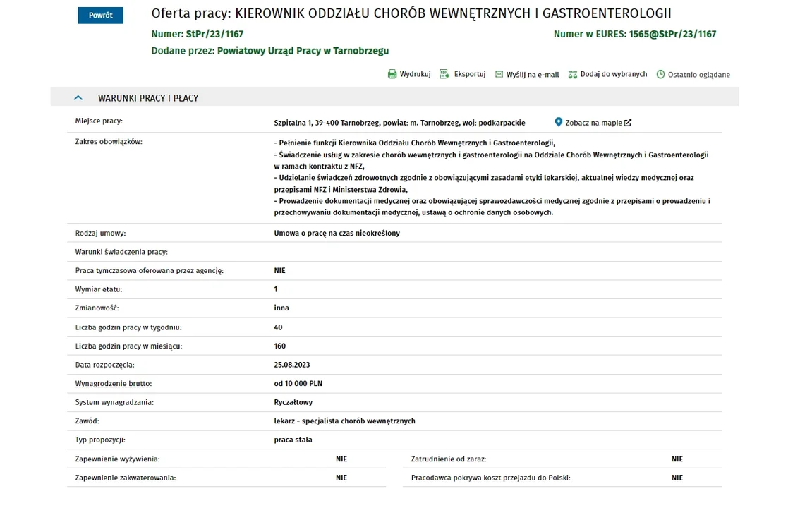Click the System wynagradzania label
Screen dimensions: 812x508
click(114, 402)
